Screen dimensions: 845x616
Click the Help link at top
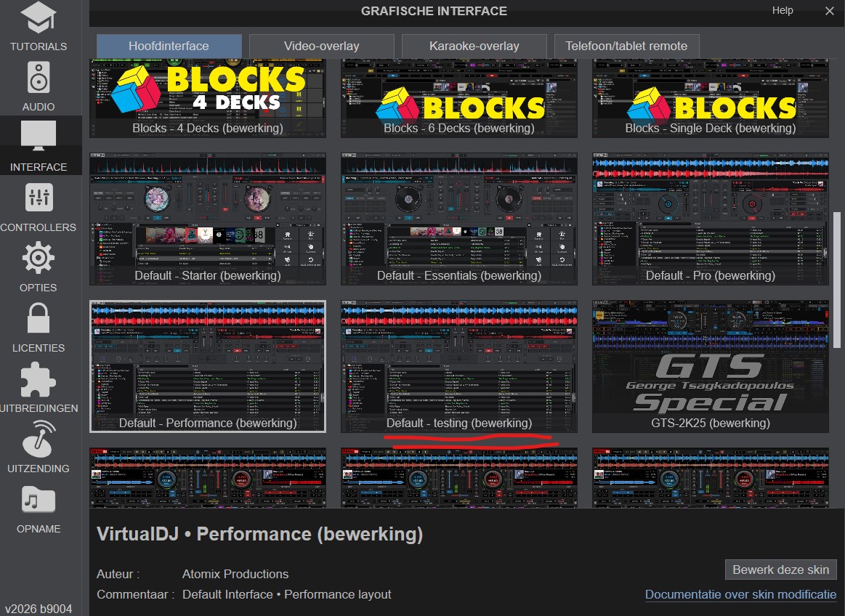tap(783, 11)
